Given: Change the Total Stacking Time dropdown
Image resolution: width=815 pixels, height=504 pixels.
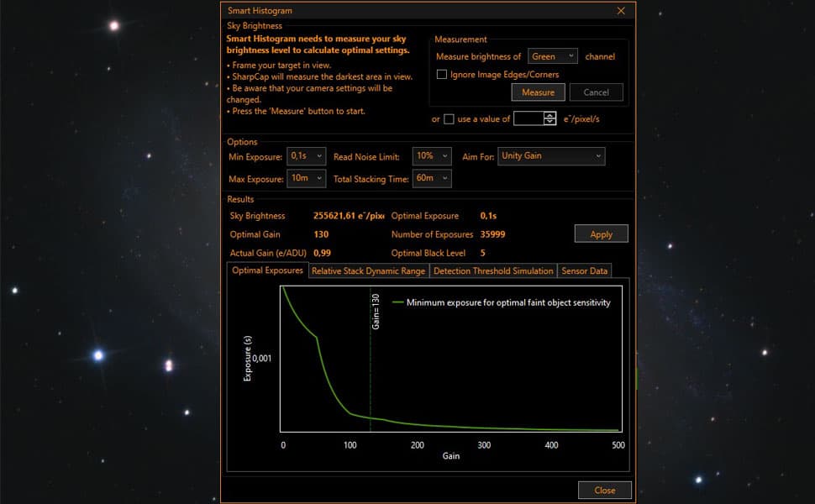Looking at the screenshot, I should (432, 178).
